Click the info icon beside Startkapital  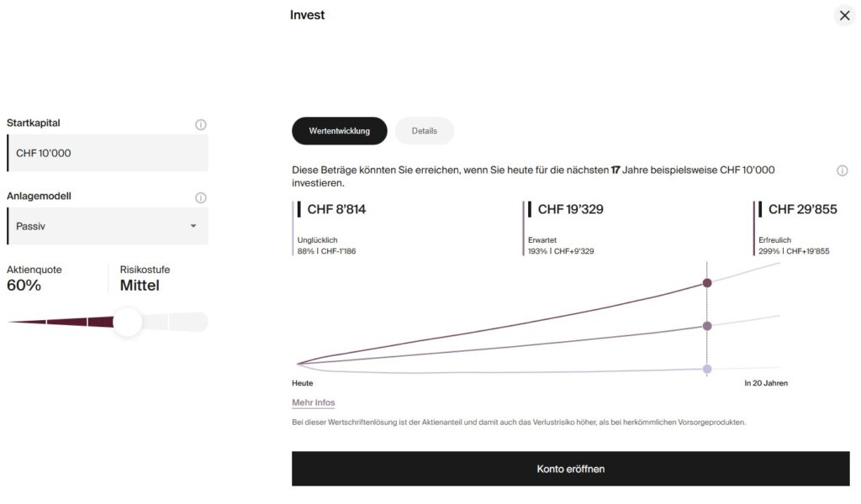pyautogui.click(x=201, y=124)
